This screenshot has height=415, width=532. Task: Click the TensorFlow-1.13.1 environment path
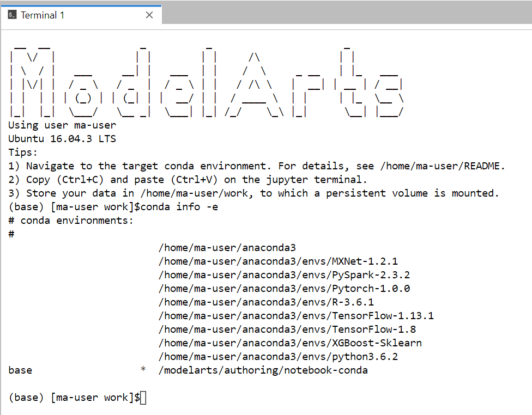point(296,316)
